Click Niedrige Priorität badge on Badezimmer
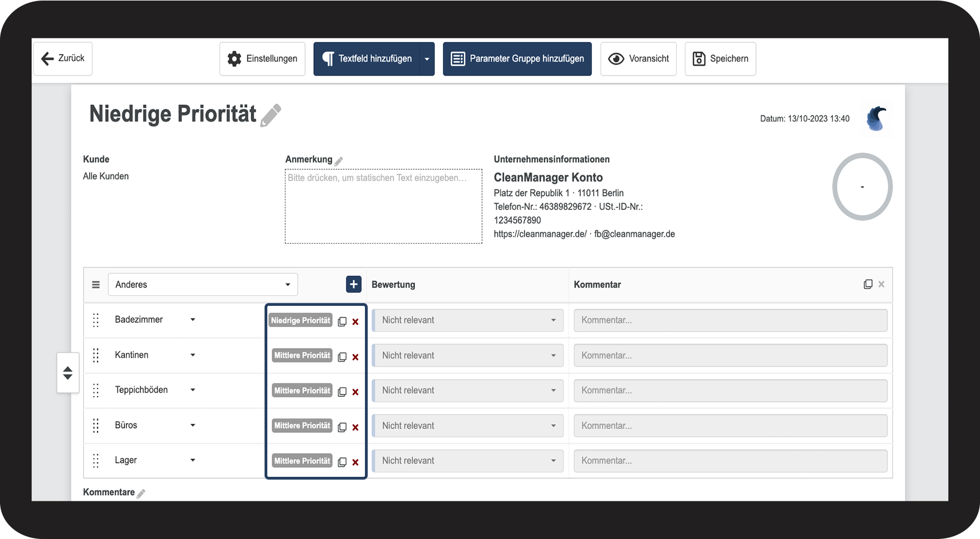The height and width of the screenshot is (539, 980). tap(301, 320)
